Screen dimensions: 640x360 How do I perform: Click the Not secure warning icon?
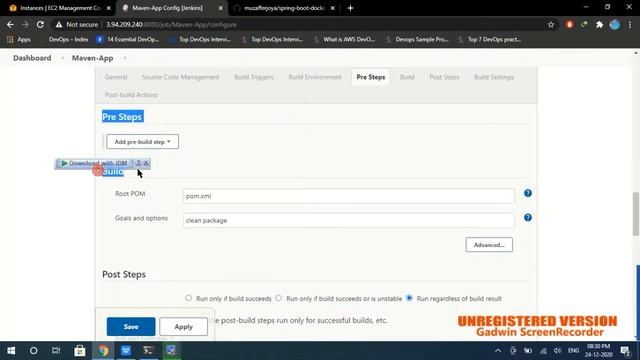(59, 24)
